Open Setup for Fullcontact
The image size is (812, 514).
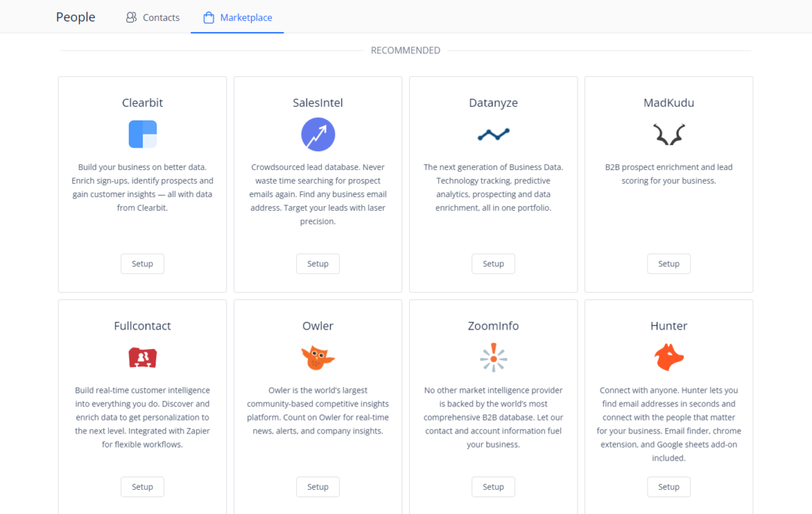142,487
